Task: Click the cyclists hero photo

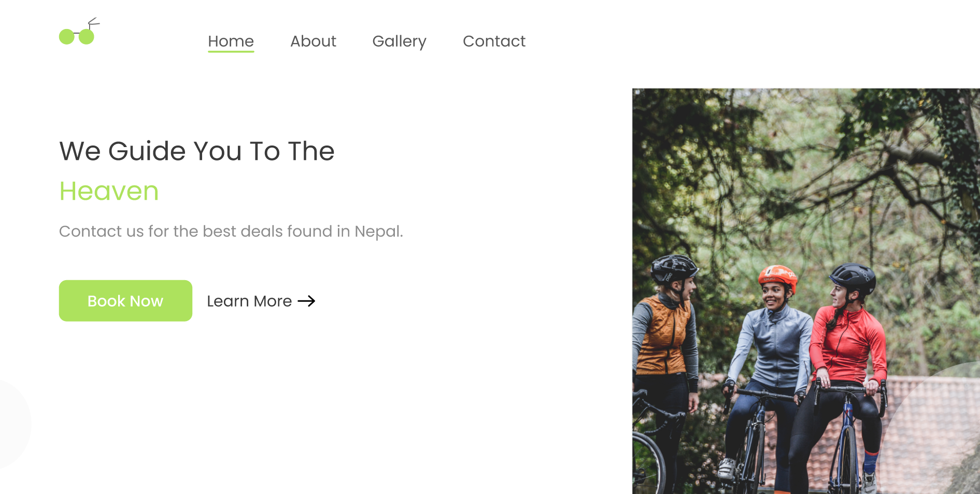Action: pos(806,291)
